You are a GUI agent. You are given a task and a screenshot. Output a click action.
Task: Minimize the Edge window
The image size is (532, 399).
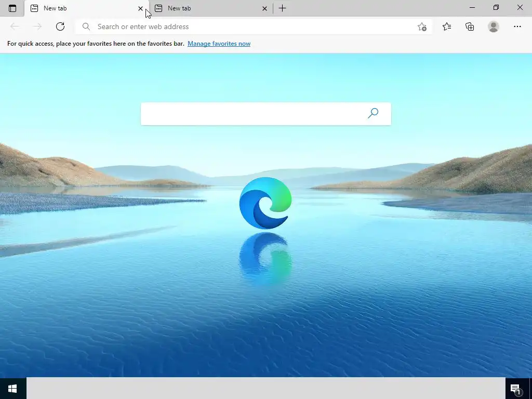click(472, 7)
